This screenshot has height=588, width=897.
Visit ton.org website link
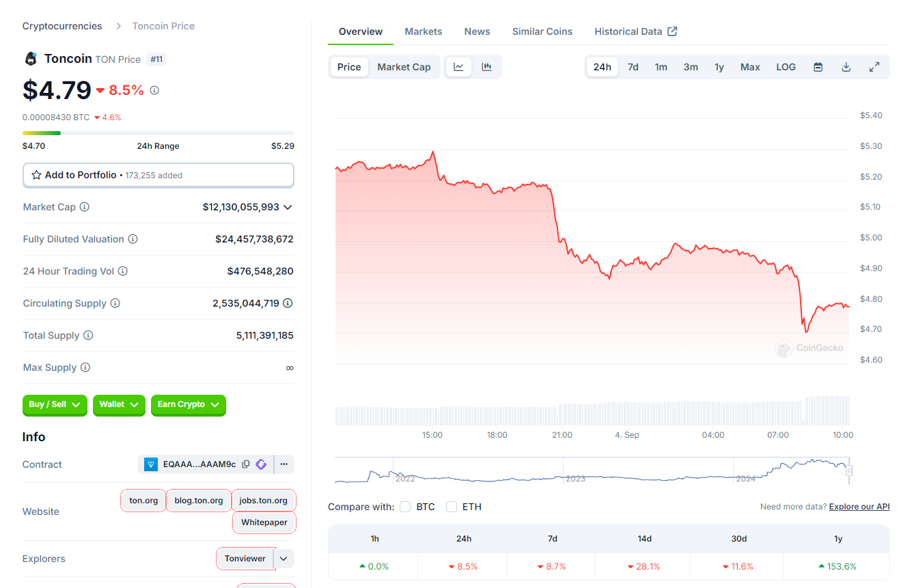point(143,501)
